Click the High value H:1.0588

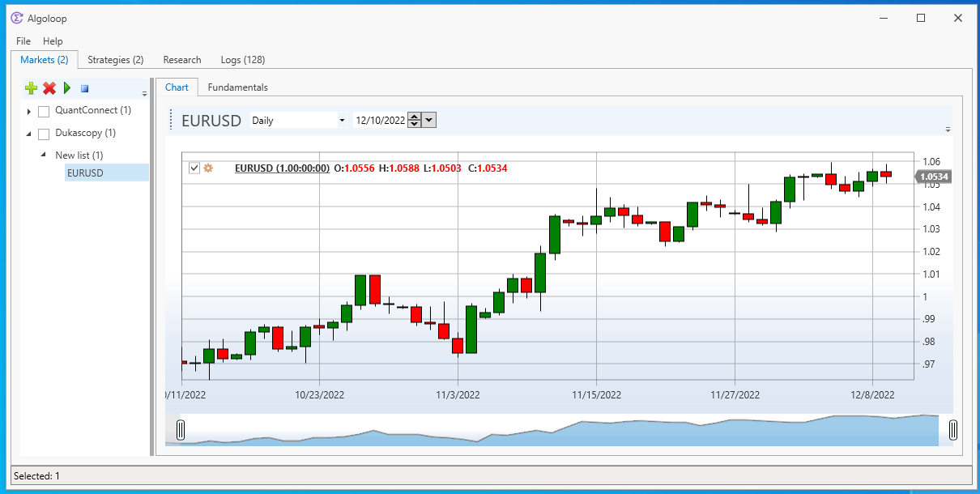[x=399, y=168]
